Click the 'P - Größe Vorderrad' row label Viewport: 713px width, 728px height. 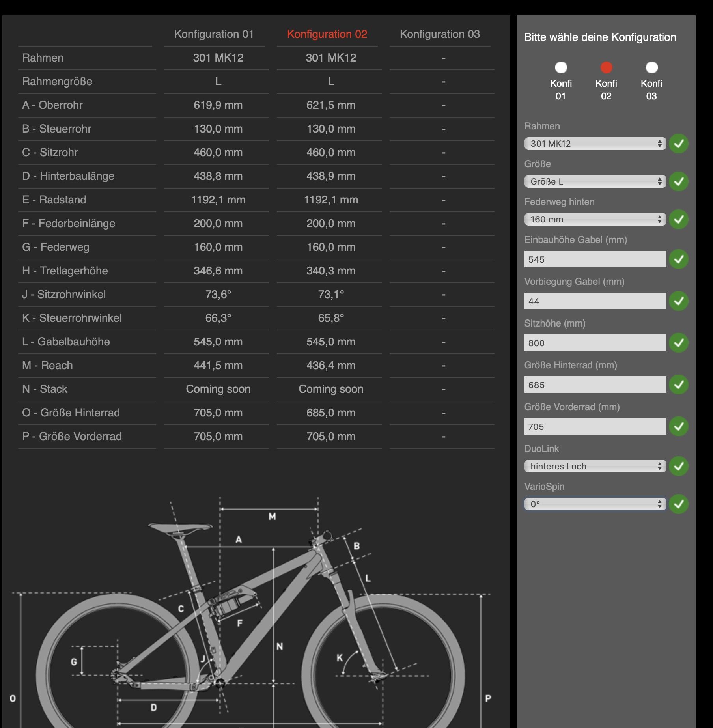(x=72, y=437)
